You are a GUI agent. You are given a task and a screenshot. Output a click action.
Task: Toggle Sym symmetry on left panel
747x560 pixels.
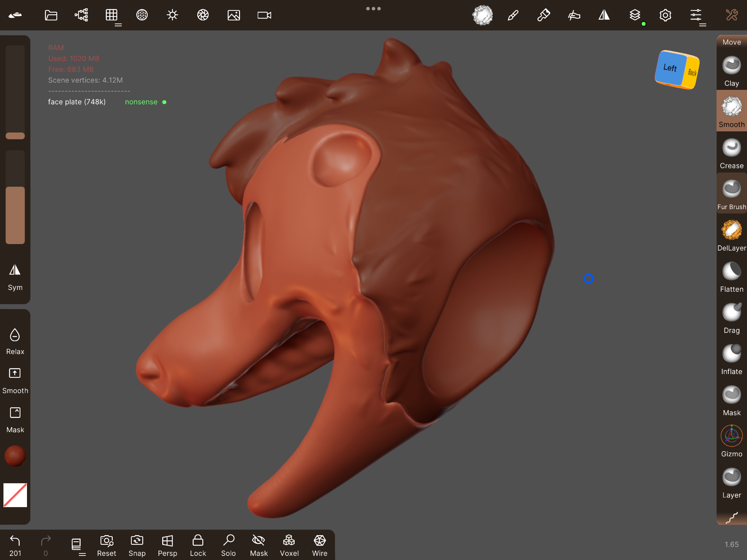click(15, 278)
